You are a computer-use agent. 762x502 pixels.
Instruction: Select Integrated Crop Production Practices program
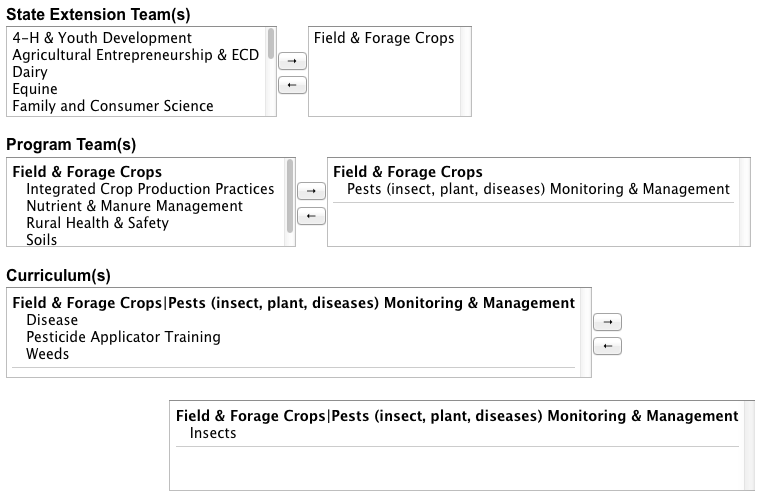(x=150, y=189)
